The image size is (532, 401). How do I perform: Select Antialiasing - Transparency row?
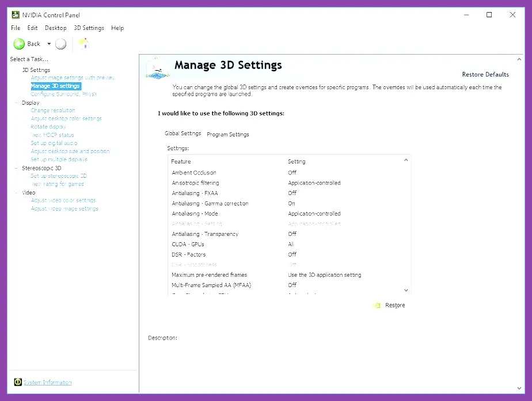(286, 234)
